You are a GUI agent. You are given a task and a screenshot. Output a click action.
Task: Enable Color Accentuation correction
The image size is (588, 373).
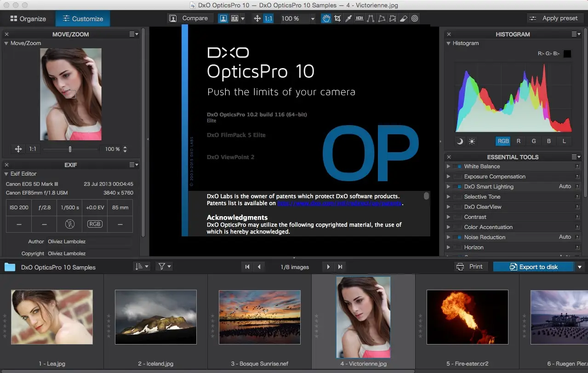click(x=457, y=227)
